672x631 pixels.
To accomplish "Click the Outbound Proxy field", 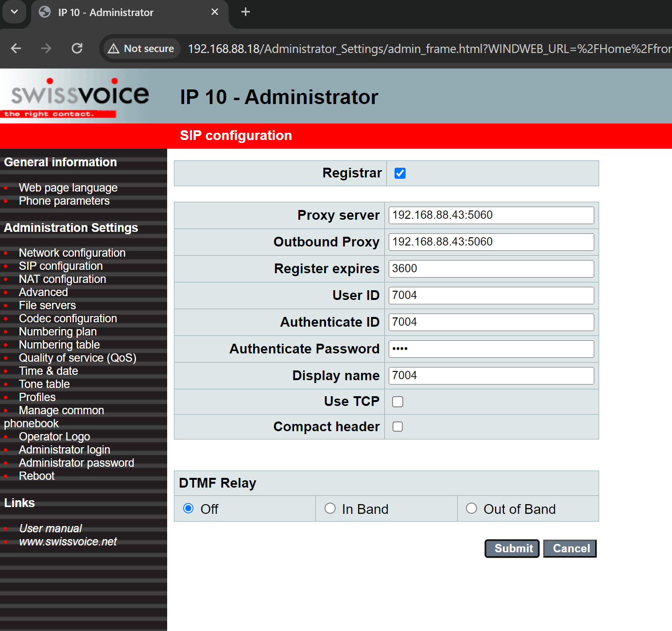I will point(491,242).
